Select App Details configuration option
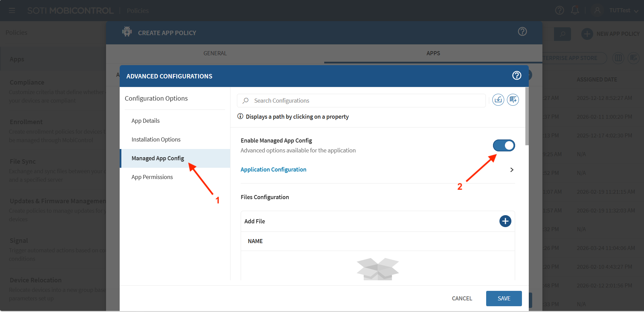The image size is (644, 312). pos(146,121)
